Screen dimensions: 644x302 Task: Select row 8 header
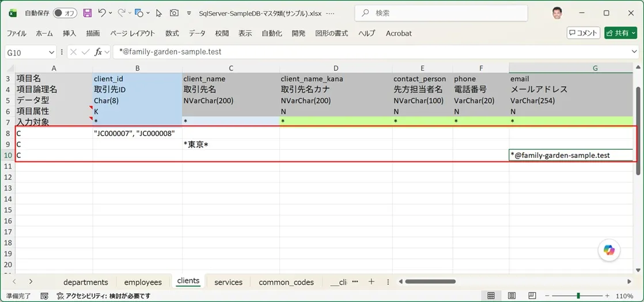pos(7,133)
